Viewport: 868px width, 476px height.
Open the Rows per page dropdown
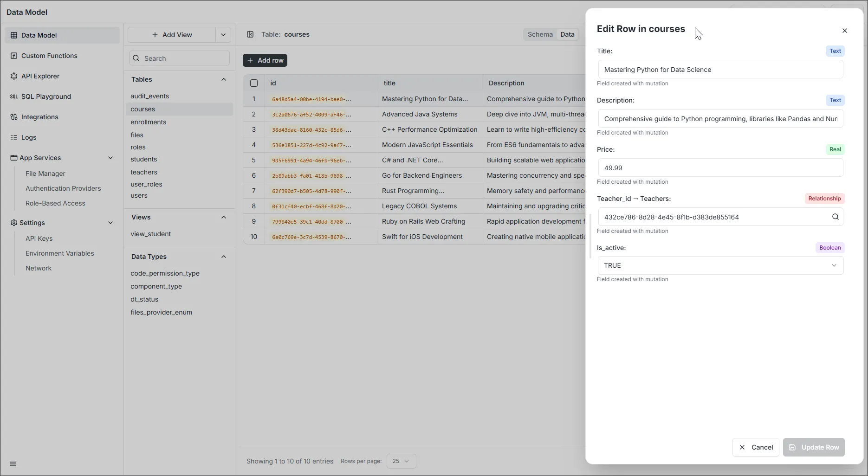[x=401, y=461]
